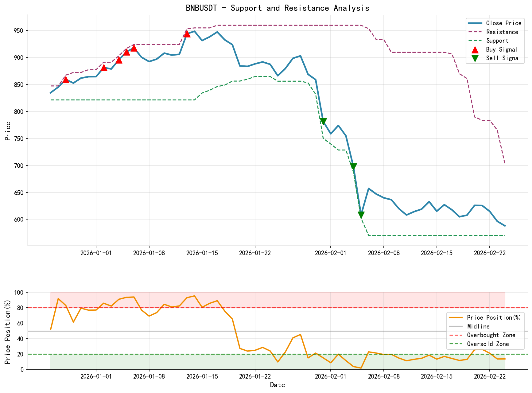Click the 2026-02-01 date label on the axis
The height and width of the screenshot is (393, 532).
(x=330, y=253)
